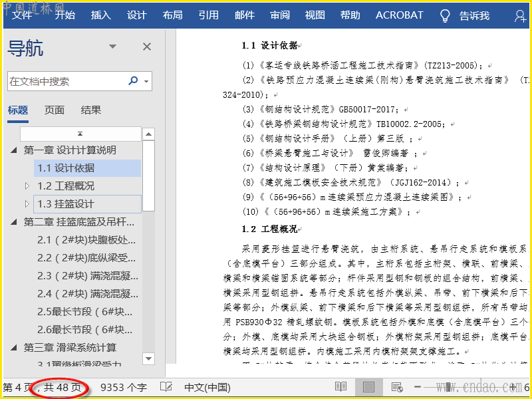
Task: Switch to the 视图 ribbon tab
Action: [x=315, y=15]
